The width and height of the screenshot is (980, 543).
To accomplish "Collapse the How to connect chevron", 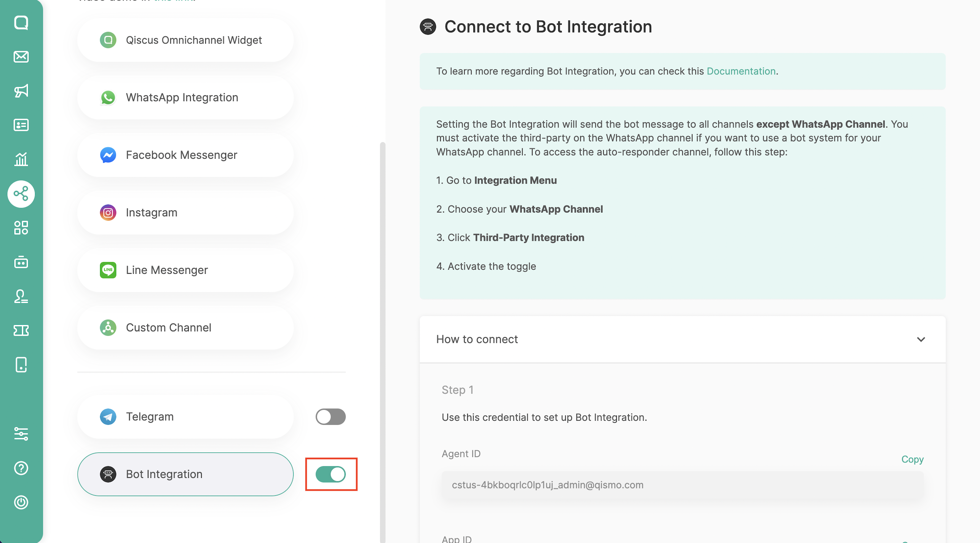I will pyautogui.click(x=921, y=339).
